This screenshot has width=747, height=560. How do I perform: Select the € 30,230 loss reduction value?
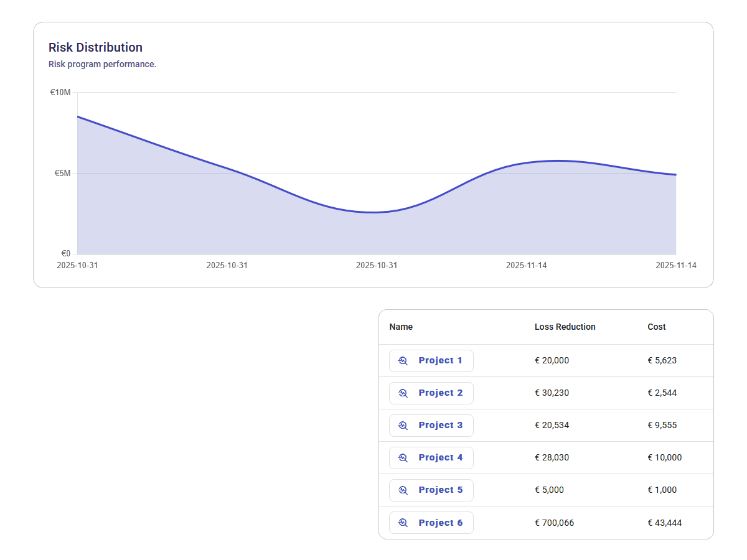pyautogui.click(x=552, y=393)
